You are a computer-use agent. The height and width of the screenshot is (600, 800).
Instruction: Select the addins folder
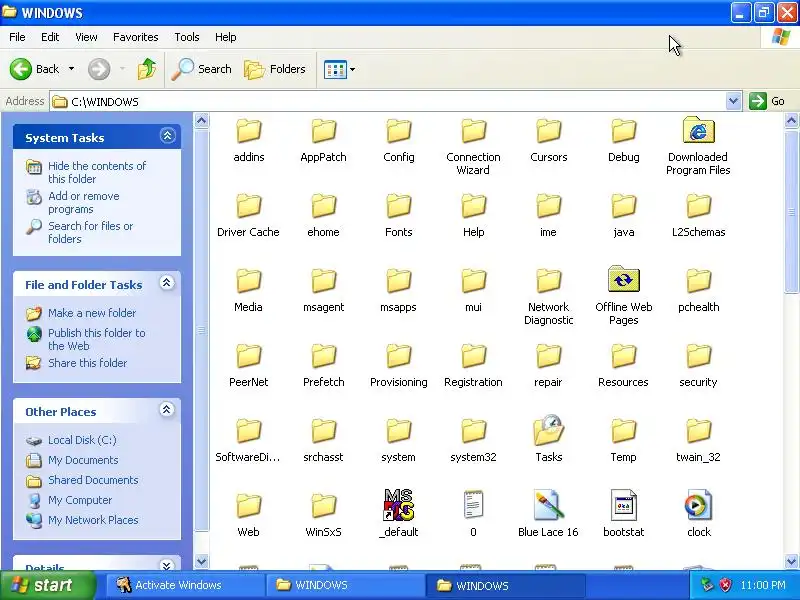point(248,140)
